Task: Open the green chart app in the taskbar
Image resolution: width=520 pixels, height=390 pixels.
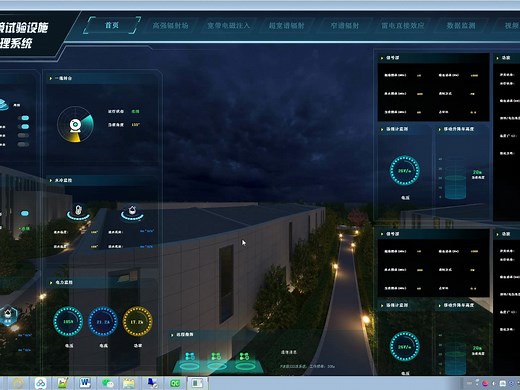Action: (x=63, y=383)
